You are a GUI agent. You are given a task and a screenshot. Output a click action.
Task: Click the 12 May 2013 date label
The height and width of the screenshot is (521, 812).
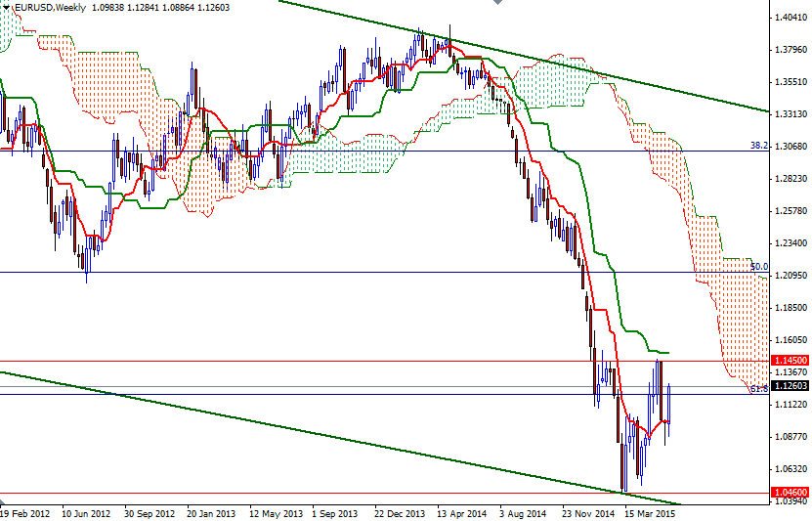tap(276, 514)
